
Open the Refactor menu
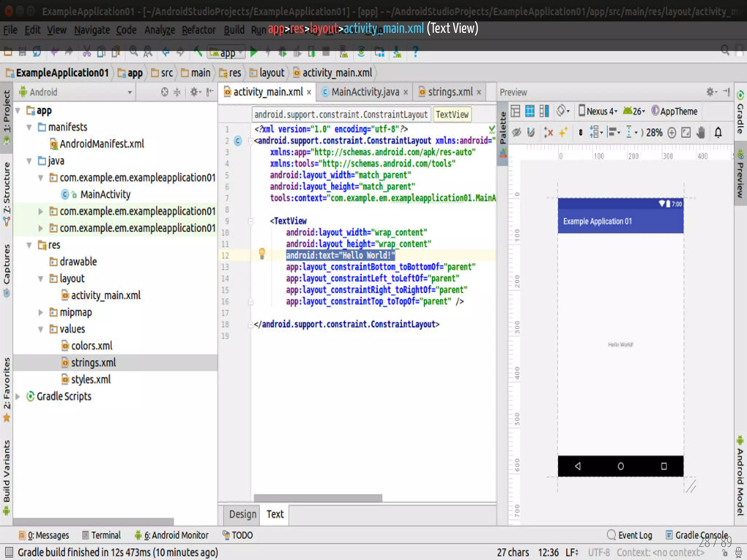199,30
